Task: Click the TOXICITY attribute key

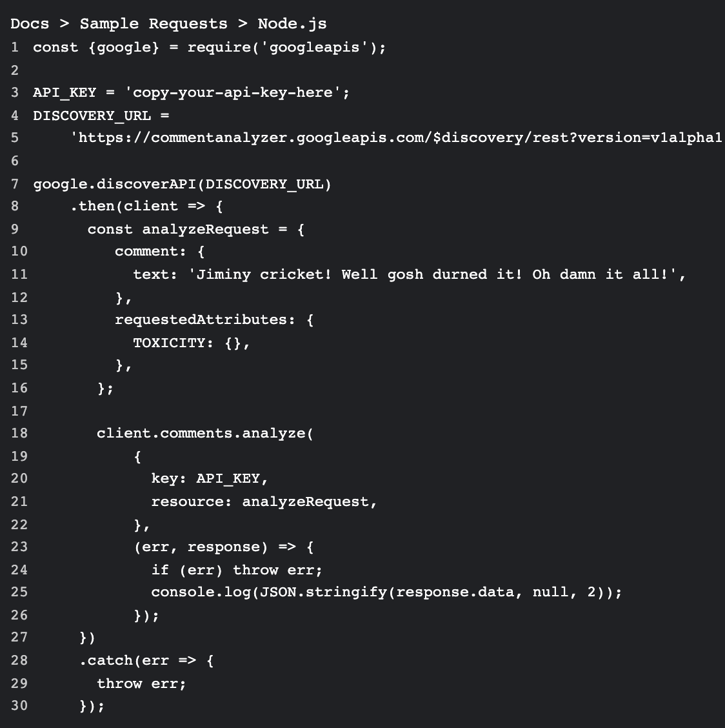Action: pyautogui.click(x=173, y=343)
